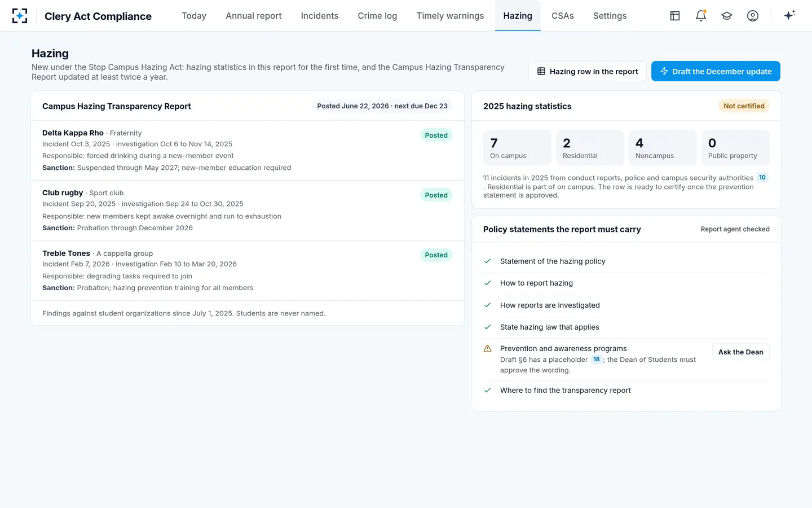Screen dimensions: 812x508
Task: Switch to the Today tab
Action: coord(194,16)
